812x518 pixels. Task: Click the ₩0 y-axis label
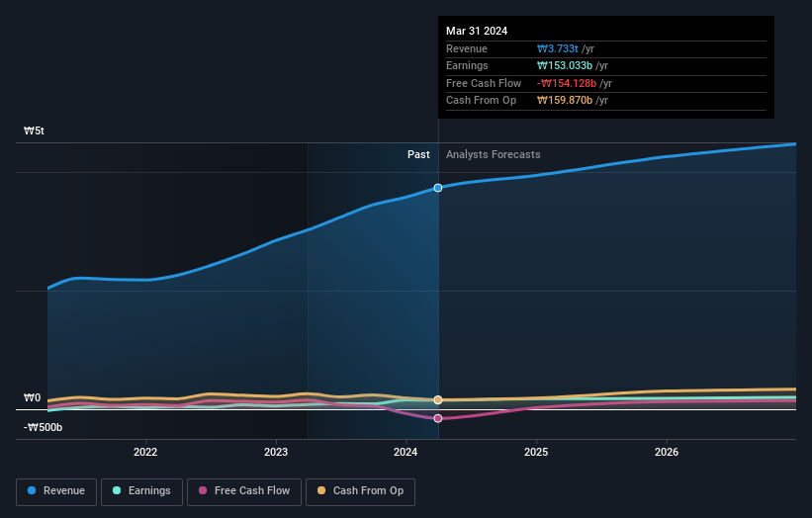click(x=32, y=398)
